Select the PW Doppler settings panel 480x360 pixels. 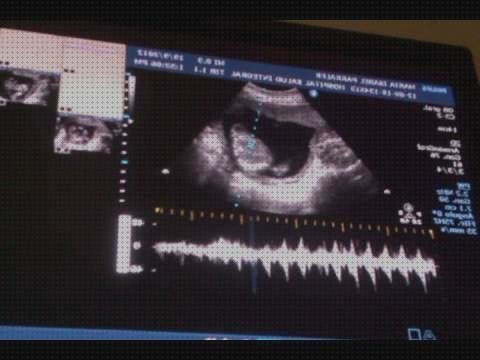[x=456, y=209]
